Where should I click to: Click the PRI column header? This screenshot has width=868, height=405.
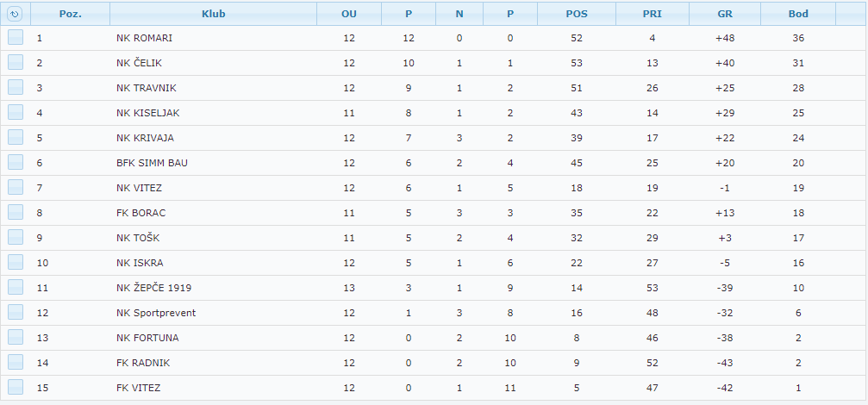[653, 14]
